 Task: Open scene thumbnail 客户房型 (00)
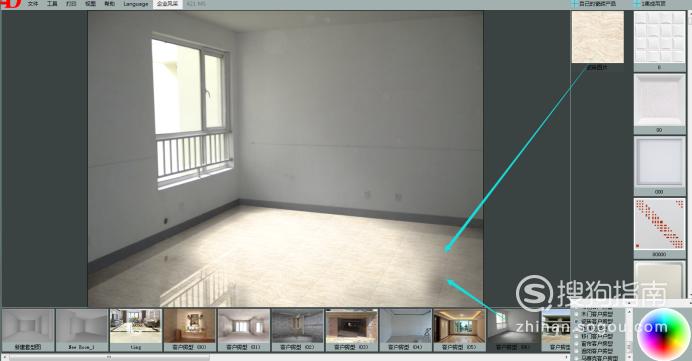pyautogui.click(x=190, y=330)
